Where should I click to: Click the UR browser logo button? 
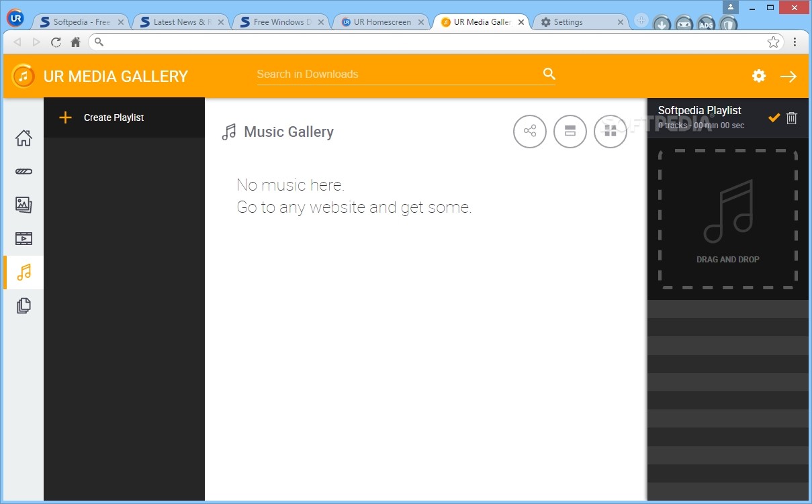[x=15, y=18]
